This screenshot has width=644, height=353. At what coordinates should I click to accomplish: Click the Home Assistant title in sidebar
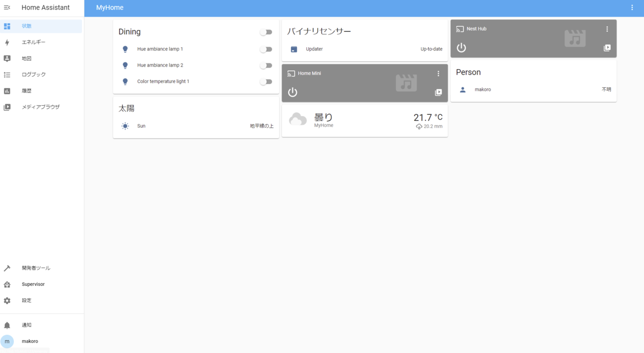(x=46, y=8)
